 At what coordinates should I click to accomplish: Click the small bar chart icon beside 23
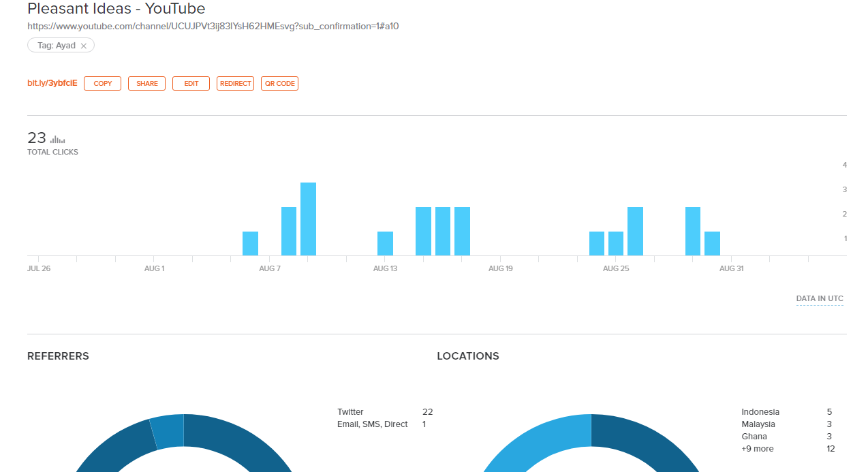point(58,140)
